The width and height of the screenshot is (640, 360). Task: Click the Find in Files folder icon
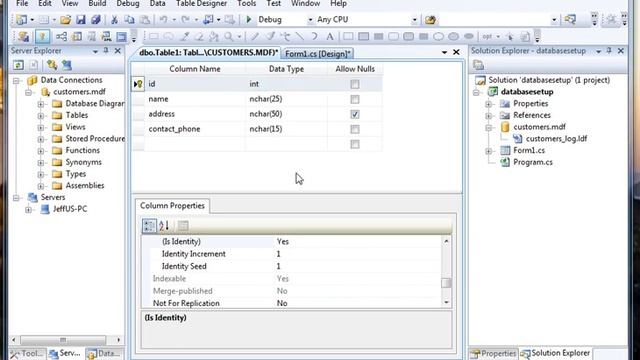[430, 20]
